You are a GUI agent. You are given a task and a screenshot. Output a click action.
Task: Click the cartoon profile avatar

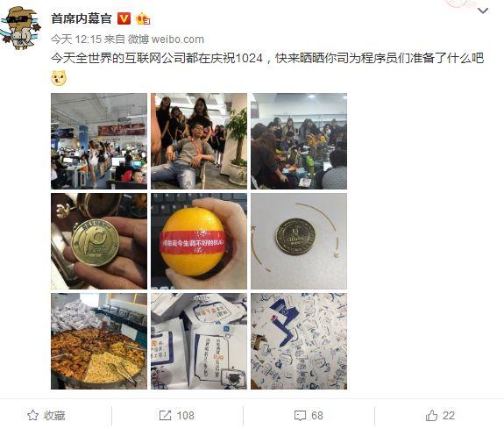click(21, 28)
